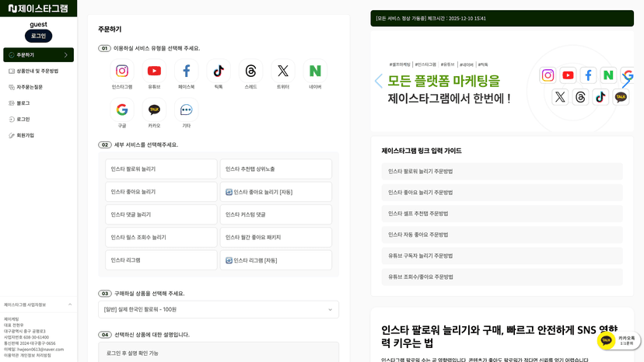Click the banner KakaoTalk icon

coord(621,97)
